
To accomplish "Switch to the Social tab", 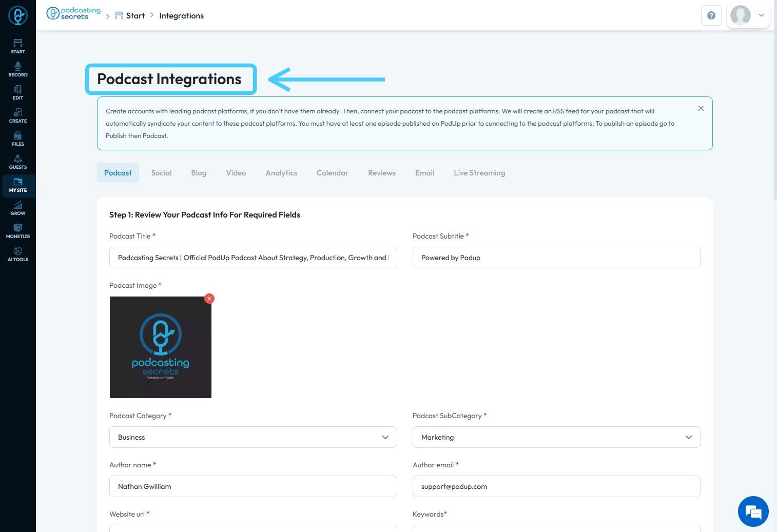I will 161,173.
